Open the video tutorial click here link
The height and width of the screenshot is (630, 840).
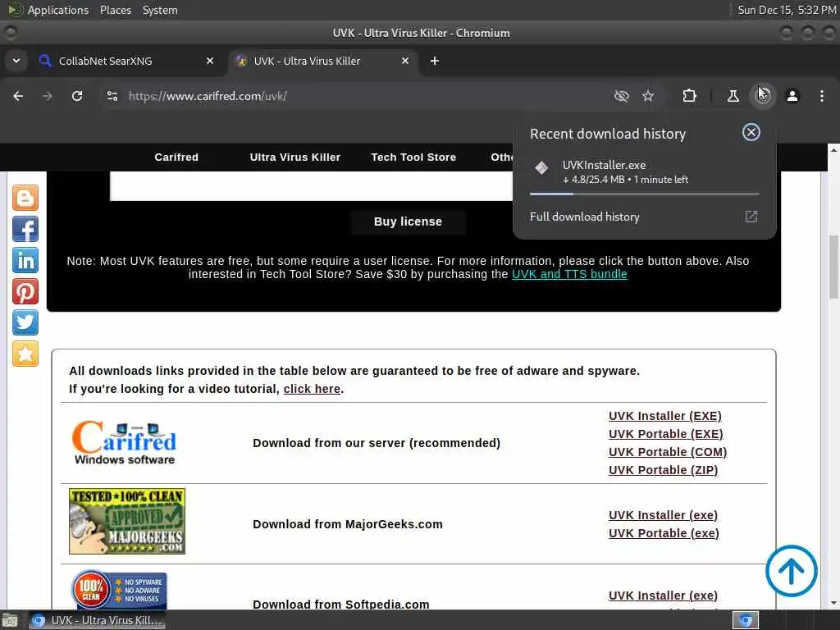[312, 389]
